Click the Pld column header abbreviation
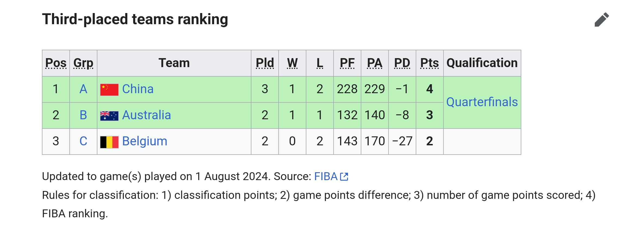Viewport: 644px width, 229px height. coord(265,63)
